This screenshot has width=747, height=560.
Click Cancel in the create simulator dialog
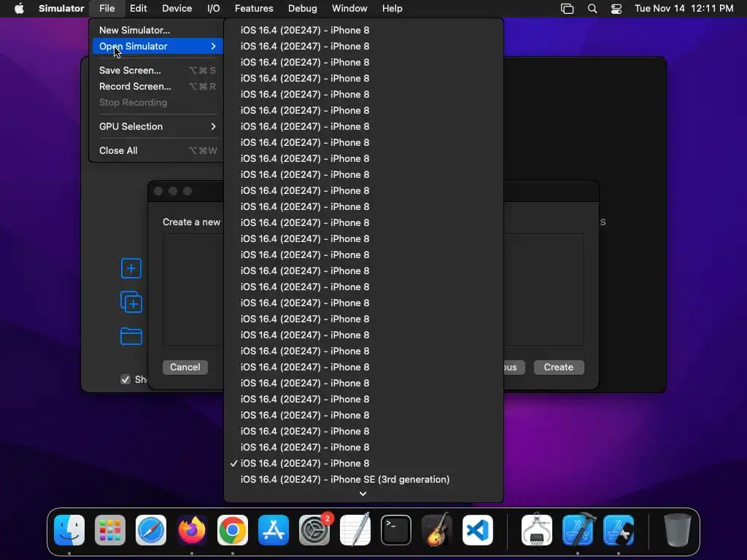tap(185, 367)
